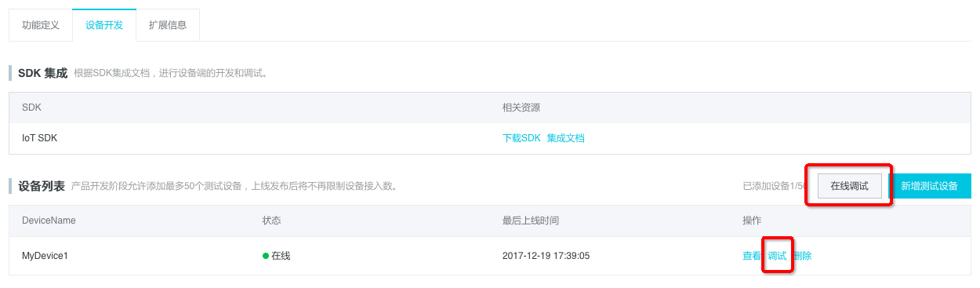Click the 2017-12-19 17:39:05 timestamp
This screenshot has width=980, height=288.
pos(546,256)
